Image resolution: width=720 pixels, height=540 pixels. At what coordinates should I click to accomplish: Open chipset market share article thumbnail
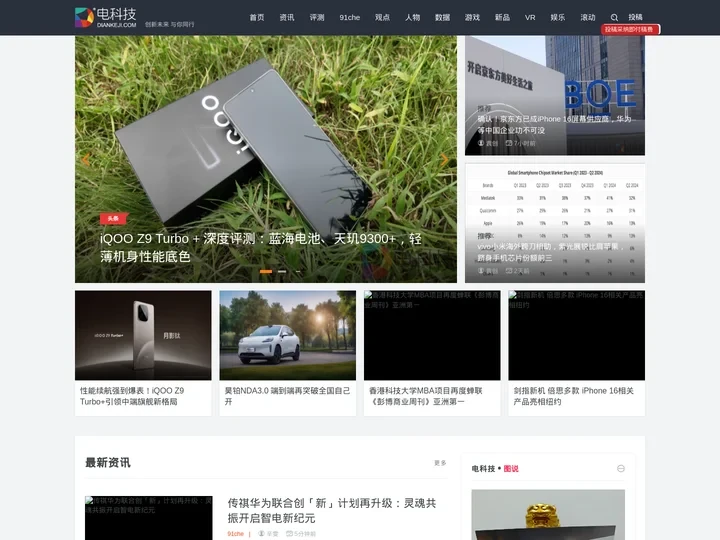[x=555, y=223]
